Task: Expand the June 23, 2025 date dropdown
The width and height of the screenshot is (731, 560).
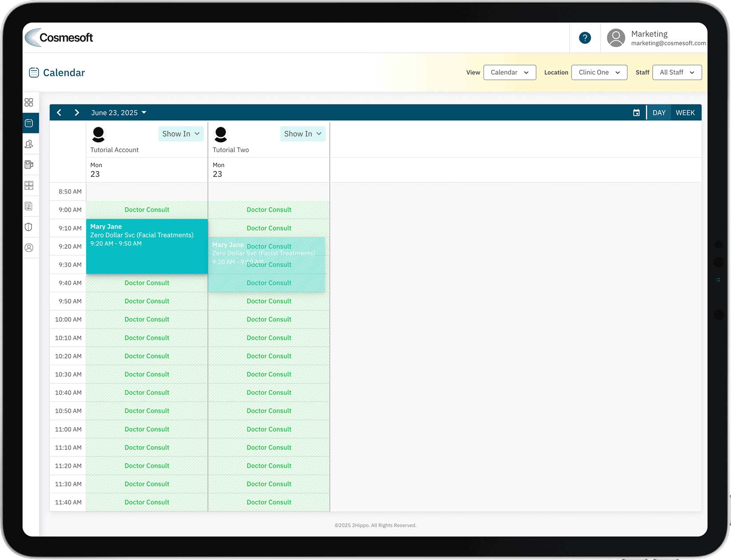Action: [x=119, y=113]
